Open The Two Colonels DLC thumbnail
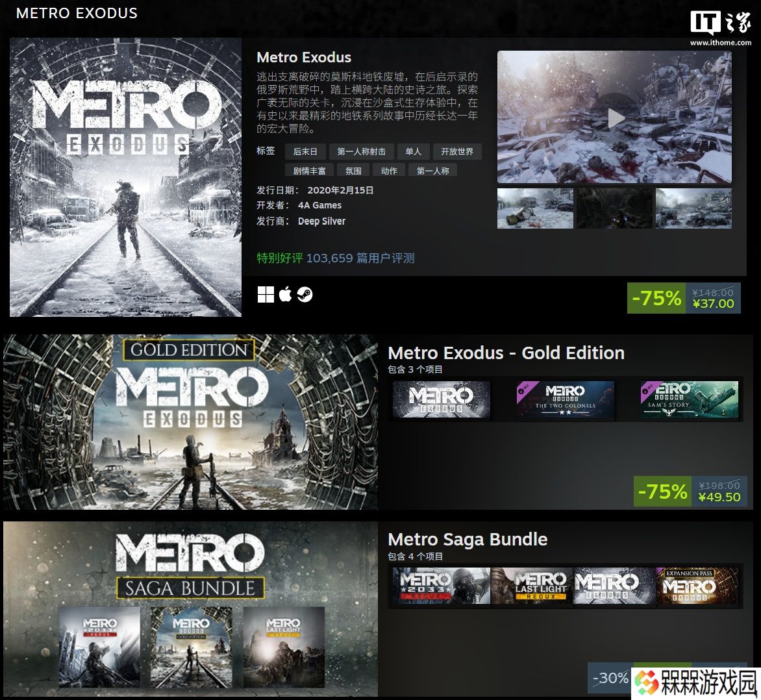Image resolution: width=761 pixels, height=700 pixels. point(566,399)
